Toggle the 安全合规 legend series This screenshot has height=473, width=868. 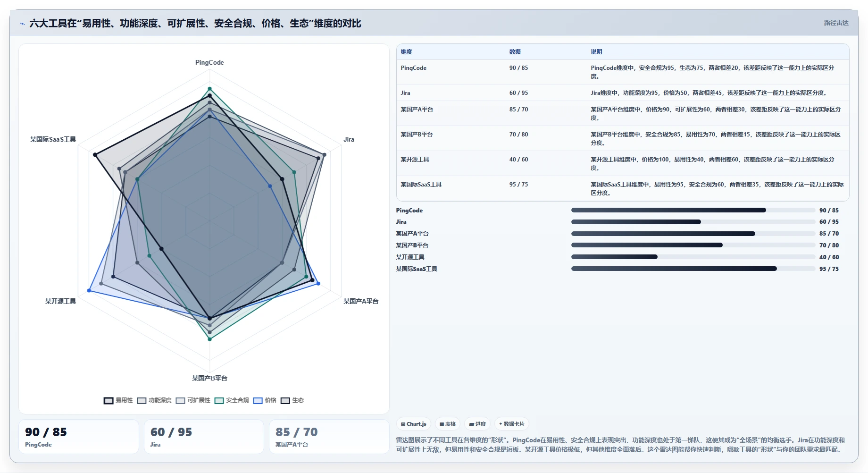tap(232, 400)
